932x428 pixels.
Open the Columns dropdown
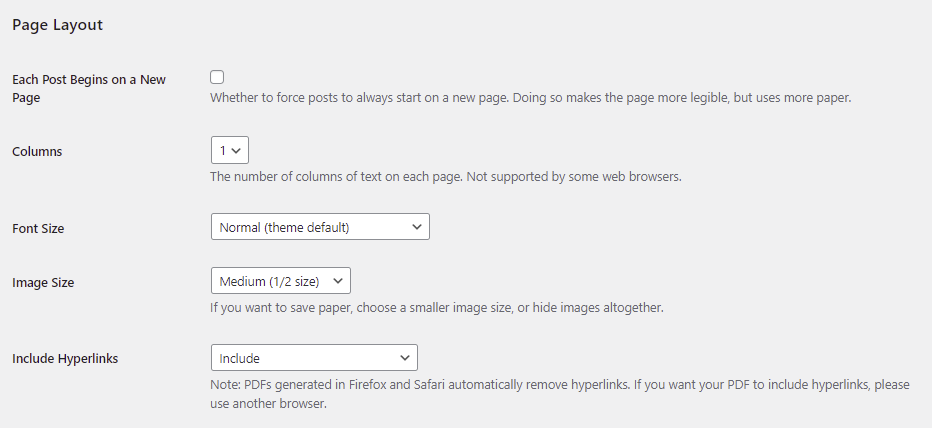229,150
